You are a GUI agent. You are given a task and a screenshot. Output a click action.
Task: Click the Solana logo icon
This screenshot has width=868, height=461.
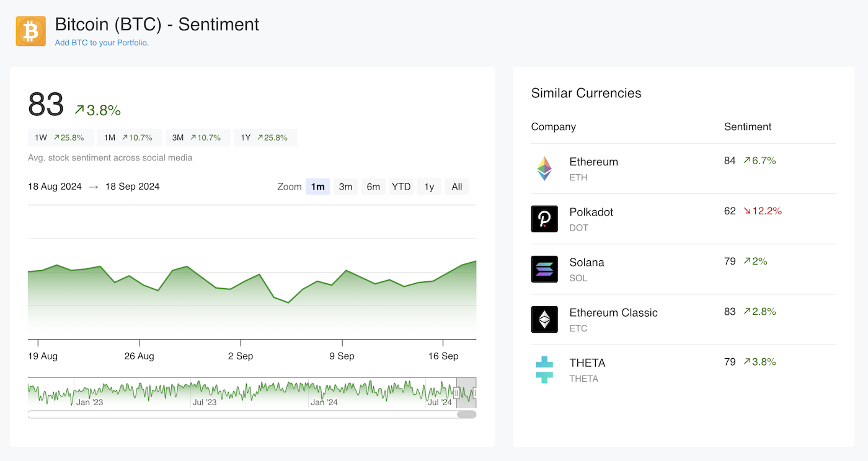(544, 269)
